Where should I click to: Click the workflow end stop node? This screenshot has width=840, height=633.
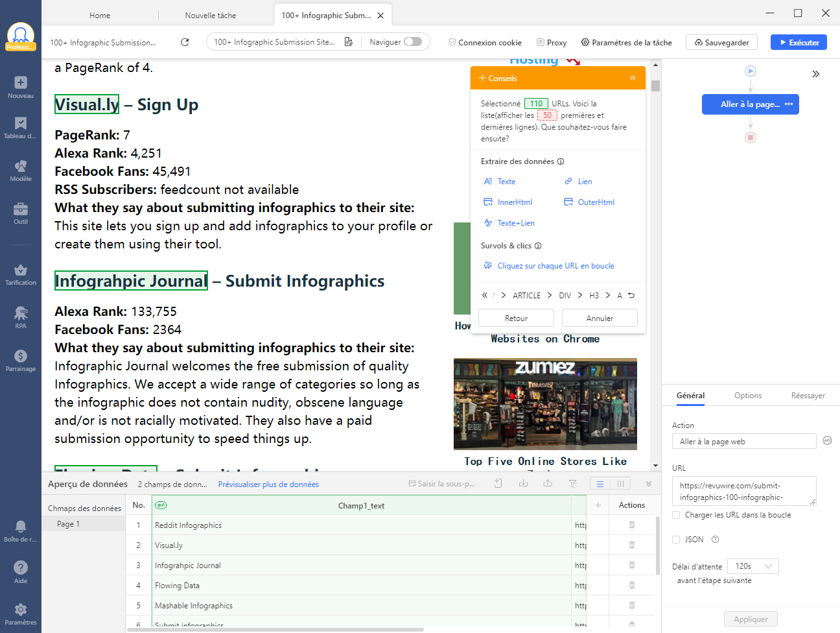751,137
